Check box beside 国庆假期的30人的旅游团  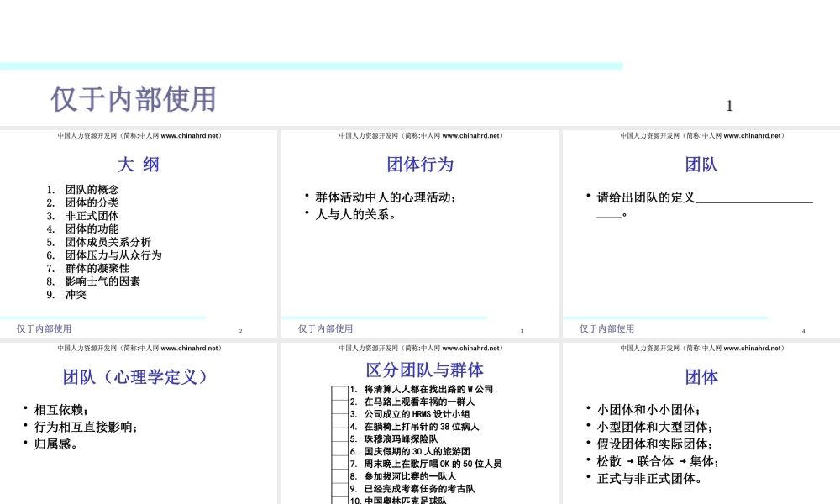[x=339, y=463]
